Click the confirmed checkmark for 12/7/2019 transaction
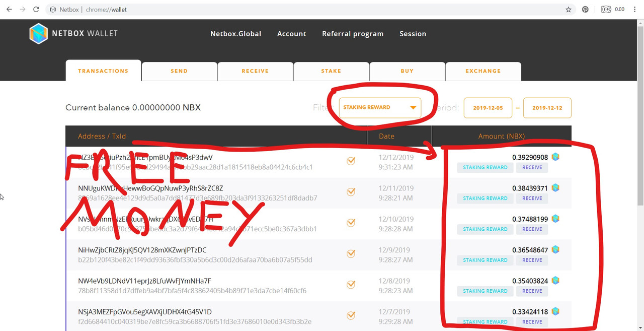This screenshot has width=644, height=331. click(x=351, y=316)
